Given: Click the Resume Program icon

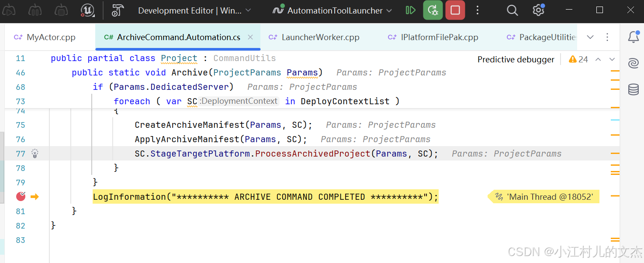Looking at the screenshot, I should point(410,10).
